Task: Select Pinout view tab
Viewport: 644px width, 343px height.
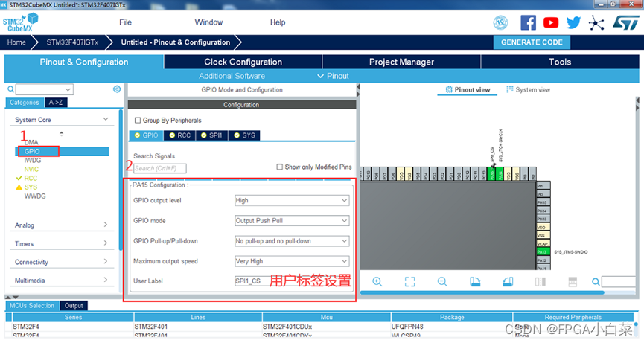Action: [x=468, y=89]
